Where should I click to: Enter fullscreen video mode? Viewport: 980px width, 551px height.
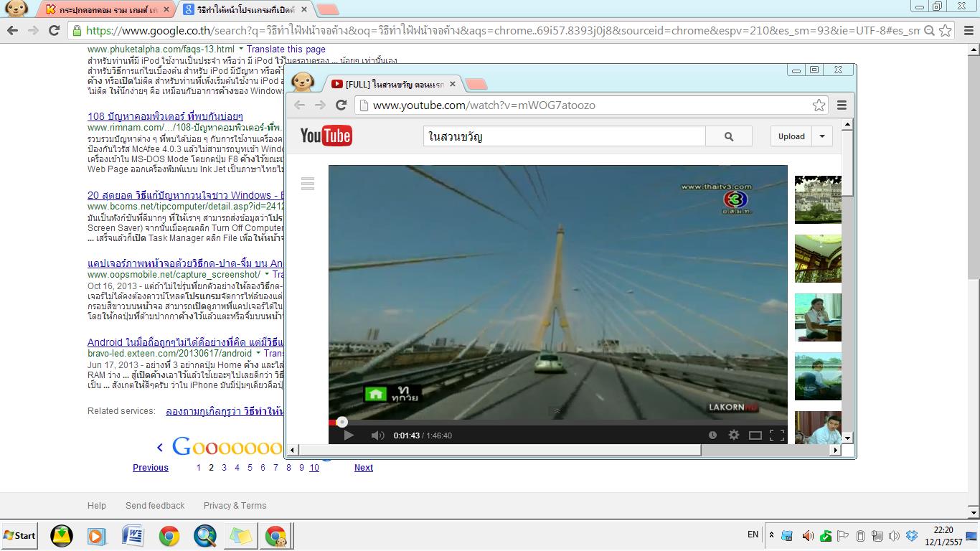(776, 435)
